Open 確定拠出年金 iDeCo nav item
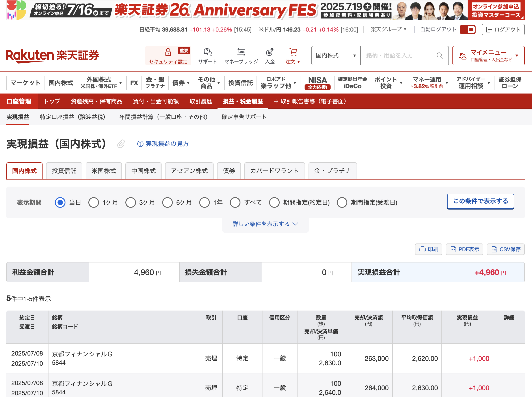The height and width of the screenshot is (397, 532). click(x=352, y=83)
